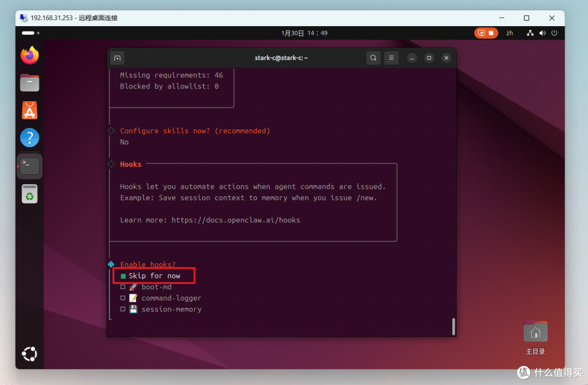Click the Hooks section heading
This screenshot has width=588, height=385.
click(x=131, y=164)
